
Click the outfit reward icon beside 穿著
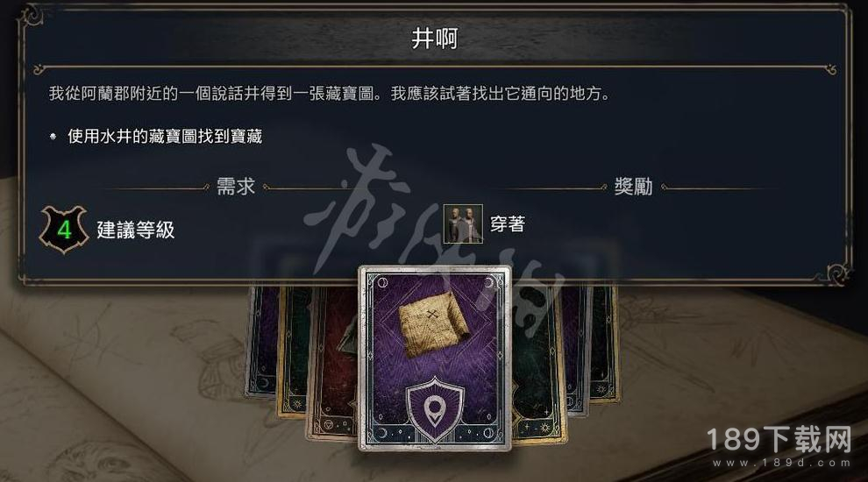463,224
